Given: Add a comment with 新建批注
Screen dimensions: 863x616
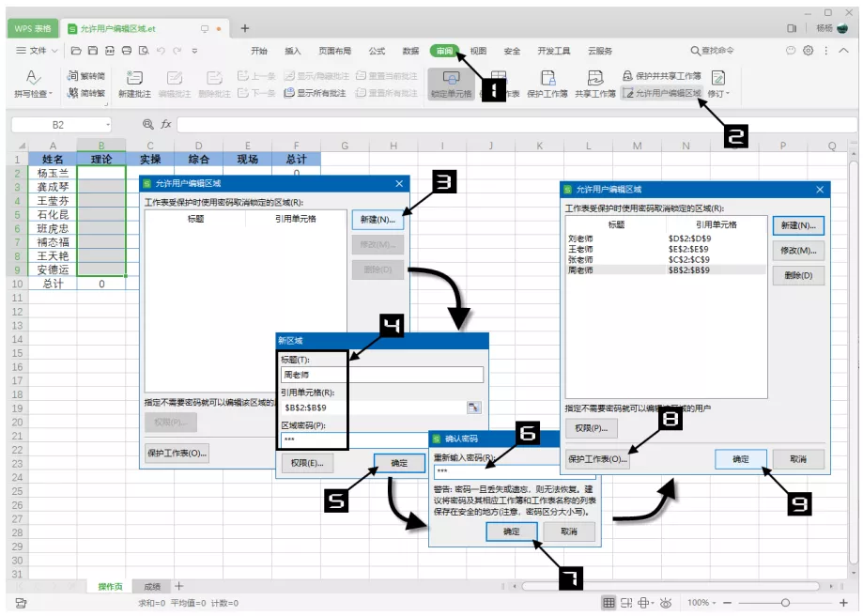Looking at the screenshot, I should tap(134, 84).
